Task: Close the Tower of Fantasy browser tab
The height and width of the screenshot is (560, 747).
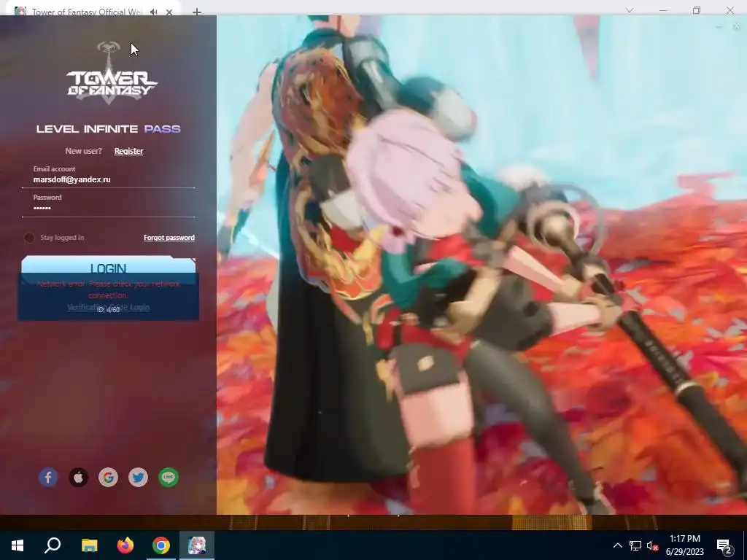Action: pos(169,12)
